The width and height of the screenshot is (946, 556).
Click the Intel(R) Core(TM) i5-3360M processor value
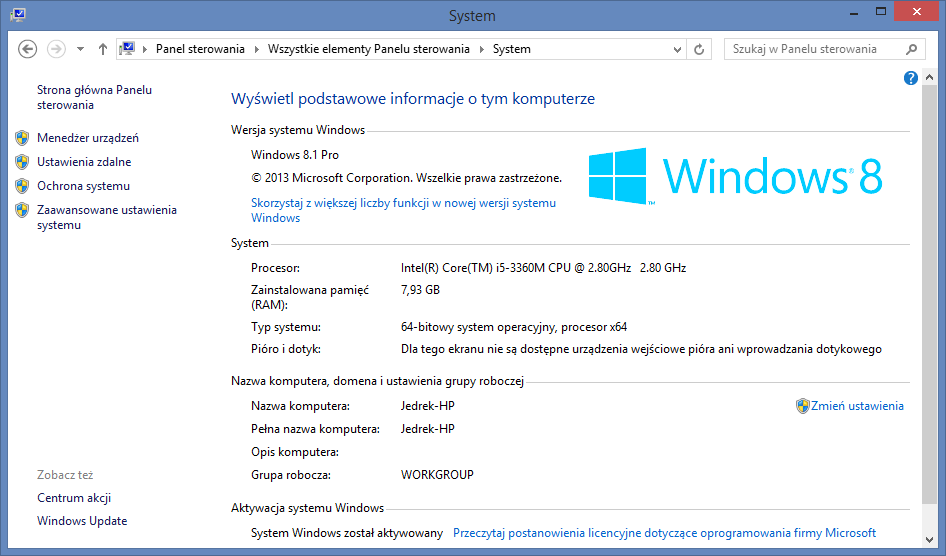tap(544, 268)
